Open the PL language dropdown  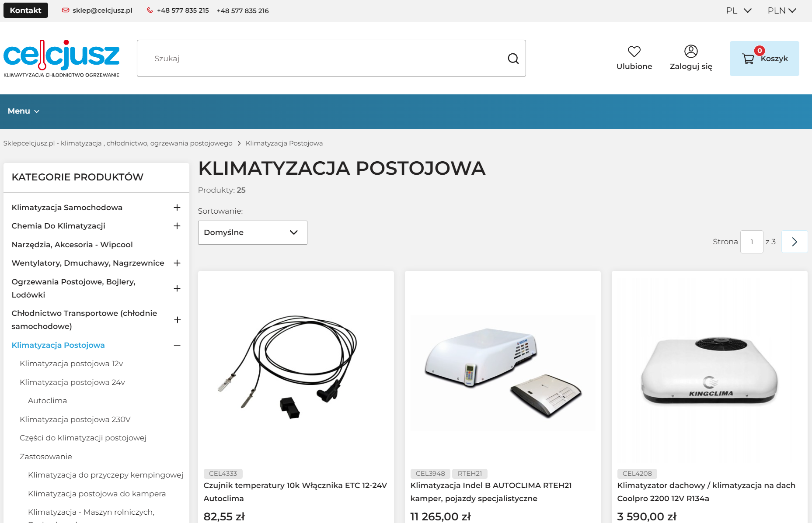(738, 10)
